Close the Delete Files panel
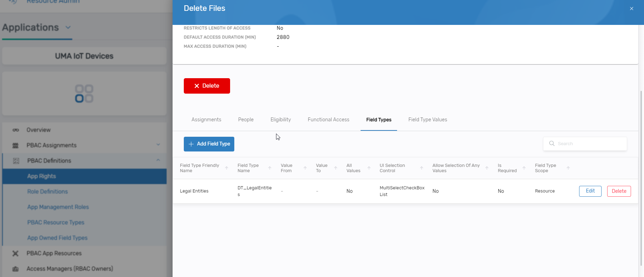This screenshot has width=644, height=277. (x=631, y=8)
